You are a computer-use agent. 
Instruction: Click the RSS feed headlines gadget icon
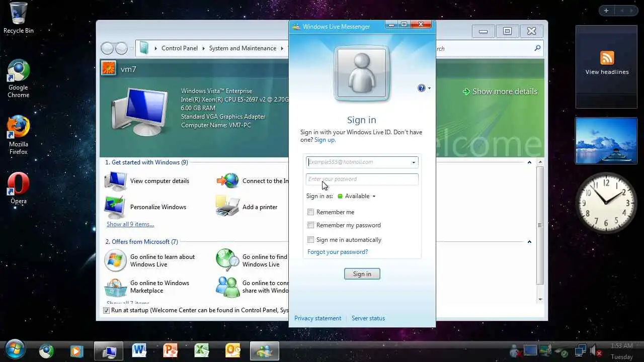coord(607,57)
